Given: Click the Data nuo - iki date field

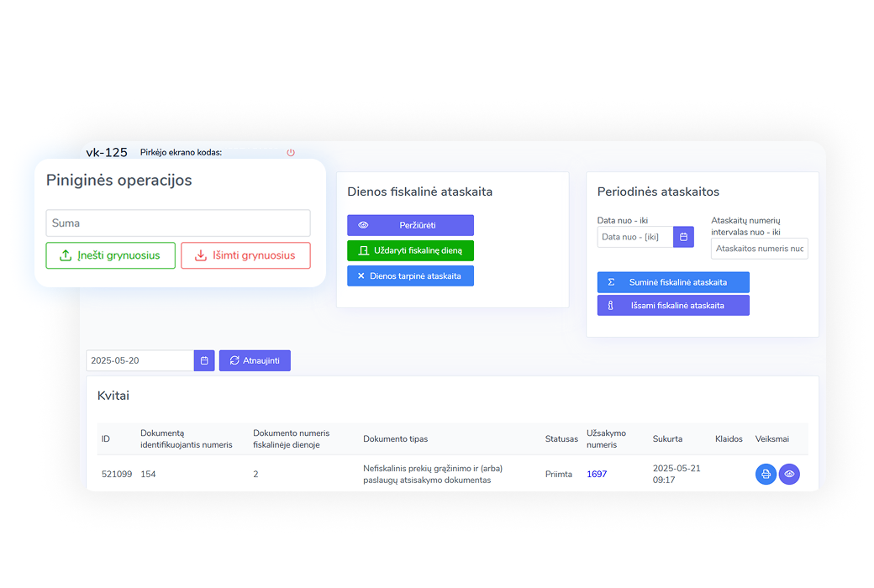Looking at the screenshot, I should pos(635,237).
